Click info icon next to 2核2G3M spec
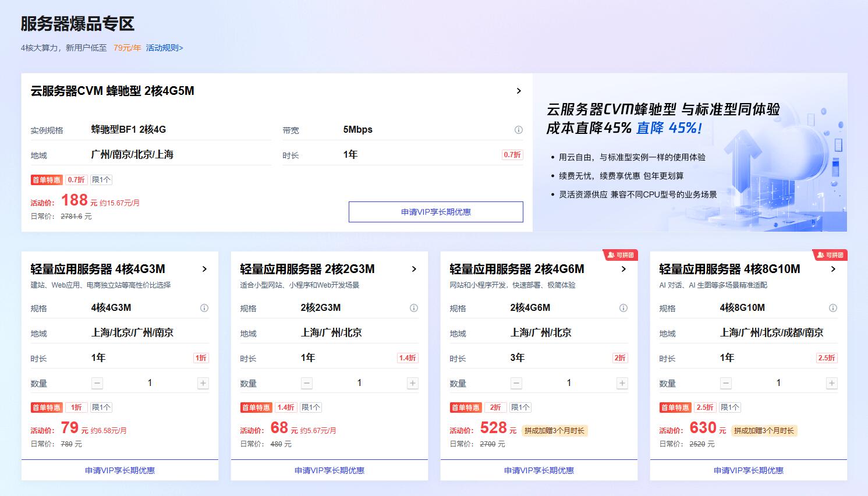868x496 pixels. pos(414,308)
